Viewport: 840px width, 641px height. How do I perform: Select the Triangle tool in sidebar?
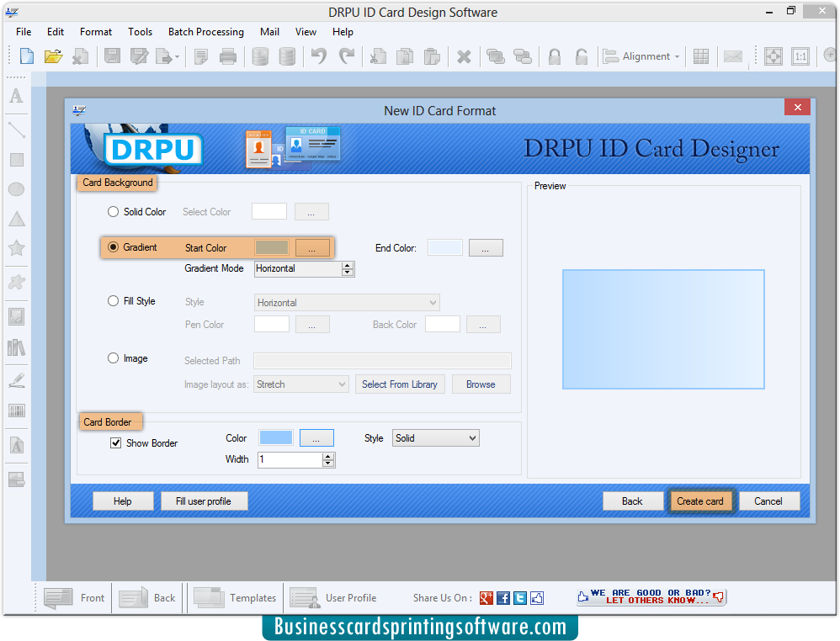[x=17, y=219]
